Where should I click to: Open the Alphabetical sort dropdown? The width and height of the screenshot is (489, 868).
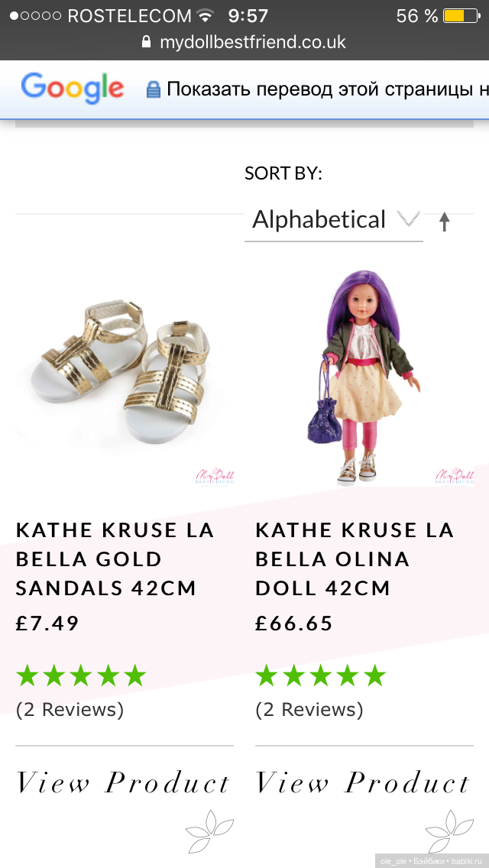[x=321, y=220]
